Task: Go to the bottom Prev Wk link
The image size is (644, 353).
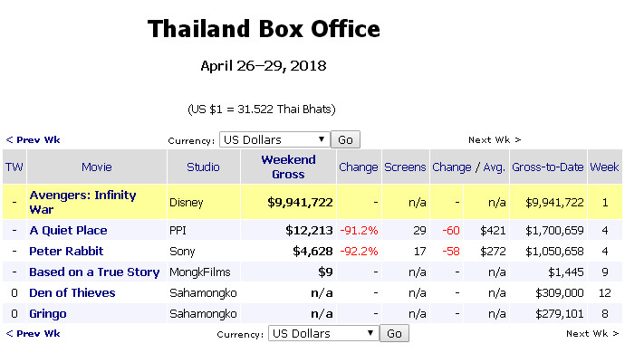Action: click(33, 333)
